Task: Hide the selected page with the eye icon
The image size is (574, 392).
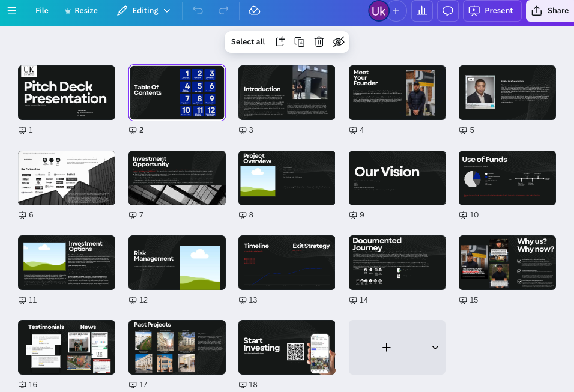Action: [338, 42]
